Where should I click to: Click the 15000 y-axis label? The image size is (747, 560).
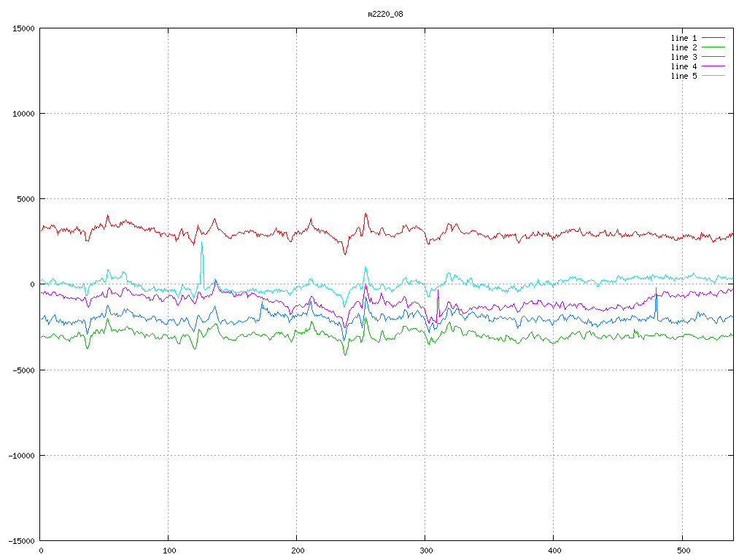(24, 28)
